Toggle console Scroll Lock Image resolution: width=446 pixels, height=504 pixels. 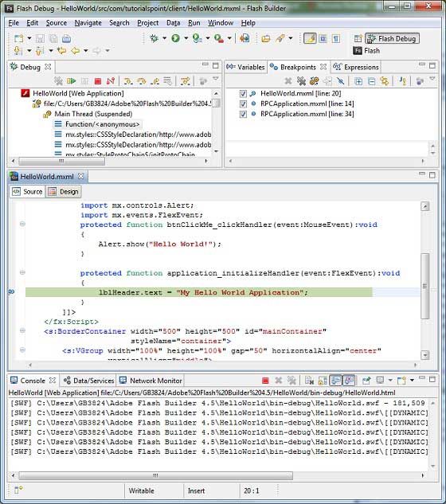pyautogui.click(x=323, y=381)
